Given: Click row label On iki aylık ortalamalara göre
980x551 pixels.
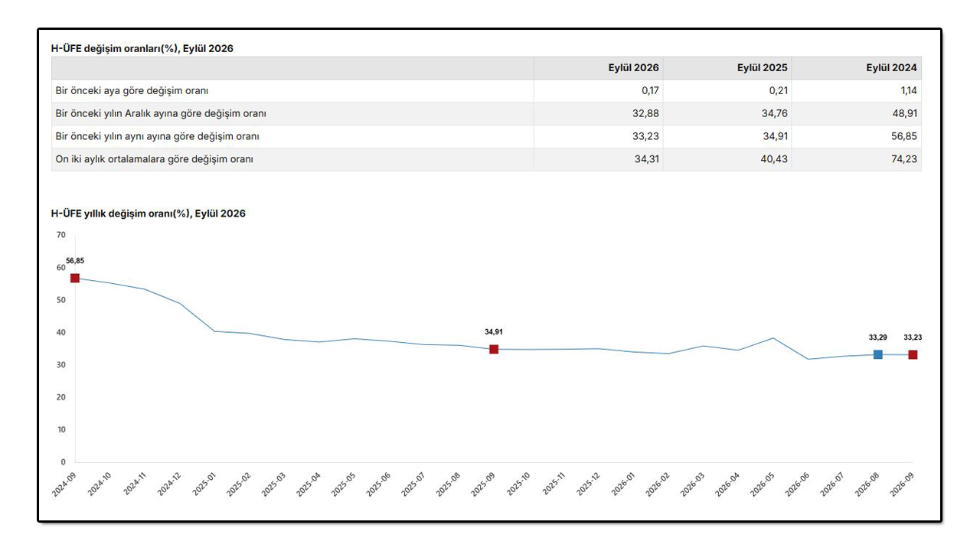Looking at the screenshot, I should click(x=154, y=159).
